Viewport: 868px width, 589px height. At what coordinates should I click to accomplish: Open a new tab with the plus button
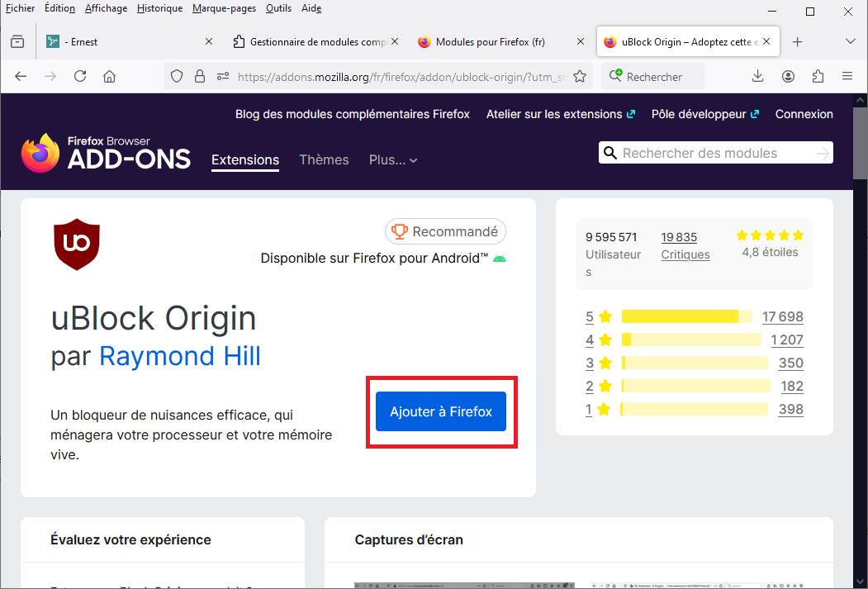pos(797,42)
